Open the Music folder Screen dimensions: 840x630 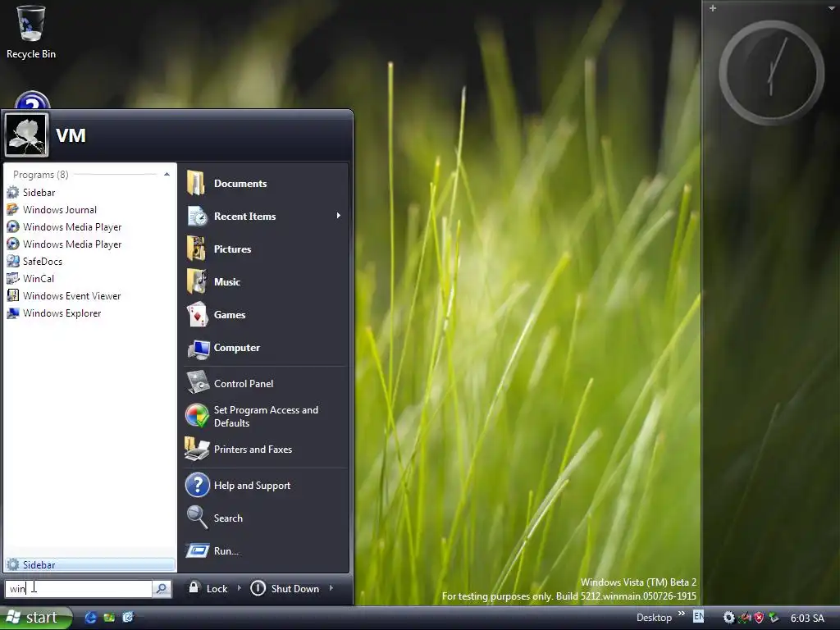click(265, 282)
